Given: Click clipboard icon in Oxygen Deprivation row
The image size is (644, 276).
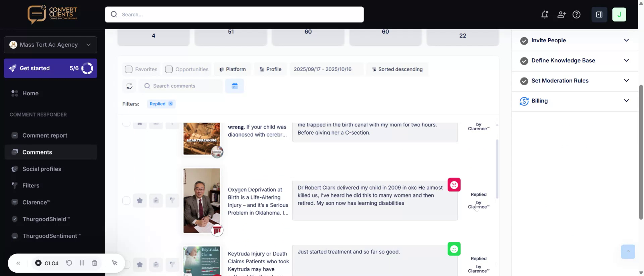Looking at the screenshot, I should click(156, 200).
